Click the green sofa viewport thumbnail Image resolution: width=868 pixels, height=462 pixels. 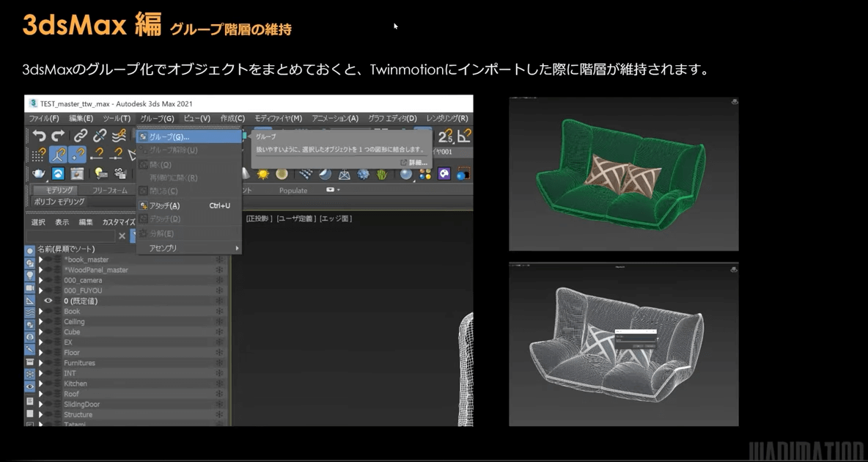623,174
